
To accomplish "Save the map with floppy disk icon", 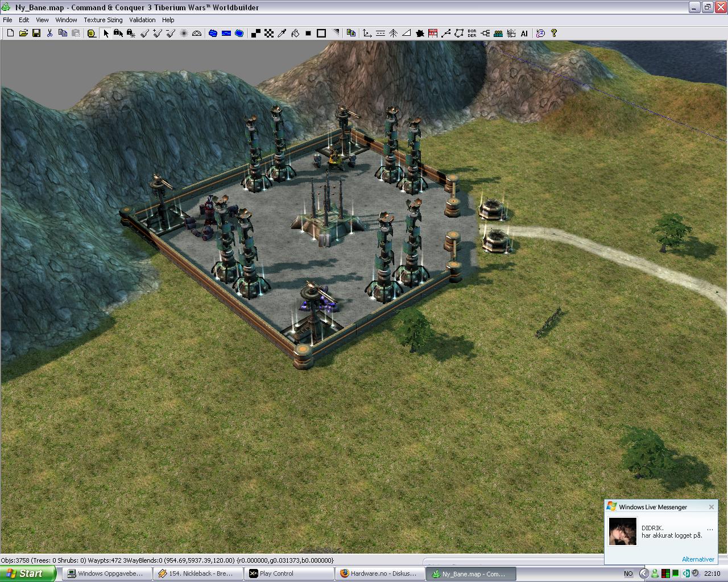I will click(36, 34).
